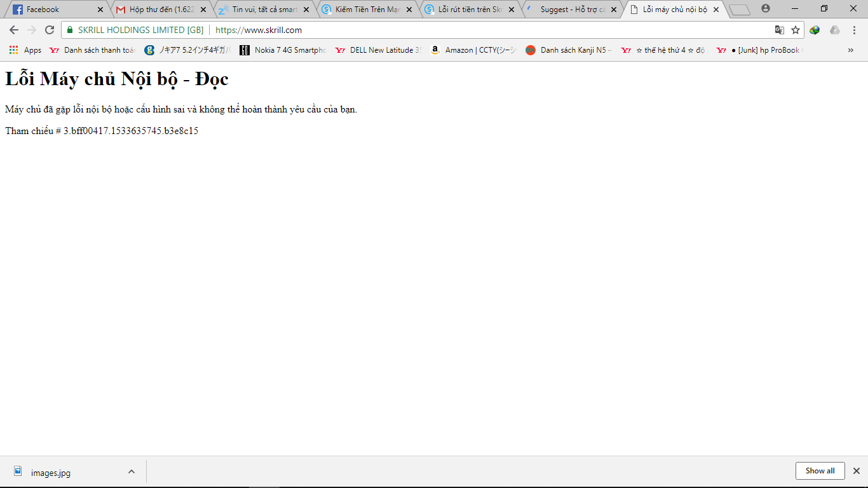Click the reference text Tham chiếu # 3.bff00417.1533635745.b3e8c15
The image size is (868, 488).
coord(102,131)
